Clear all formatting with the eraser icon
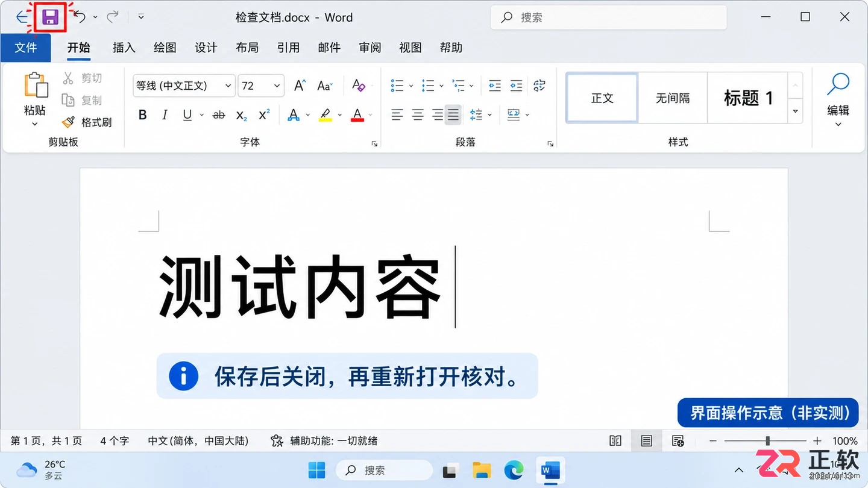This screenshot has height=488, width=868. tap(359, 86)
